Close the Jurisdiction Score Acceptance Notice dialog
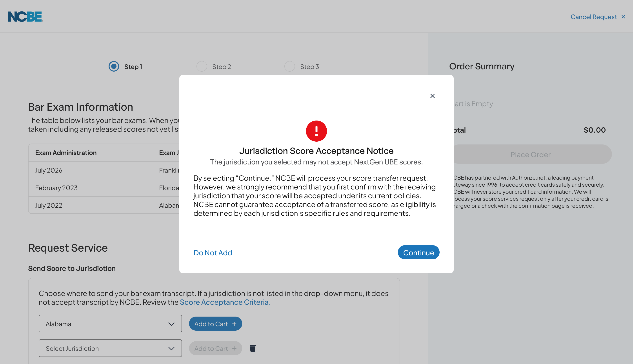This screenshot has height=364, width=633. click(432, 96)
